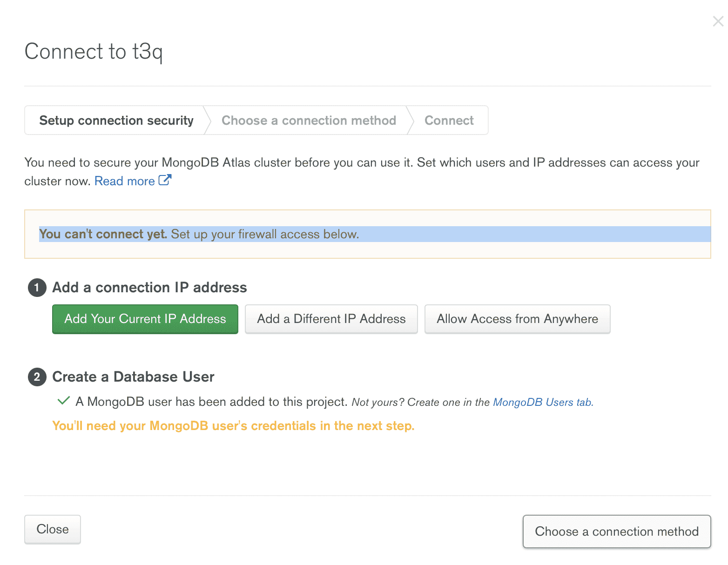Click the Close button at bottom left
Image resolution: width=728 pixels, height=565 pixels.
pyautogui.click(x=53, y=529)
